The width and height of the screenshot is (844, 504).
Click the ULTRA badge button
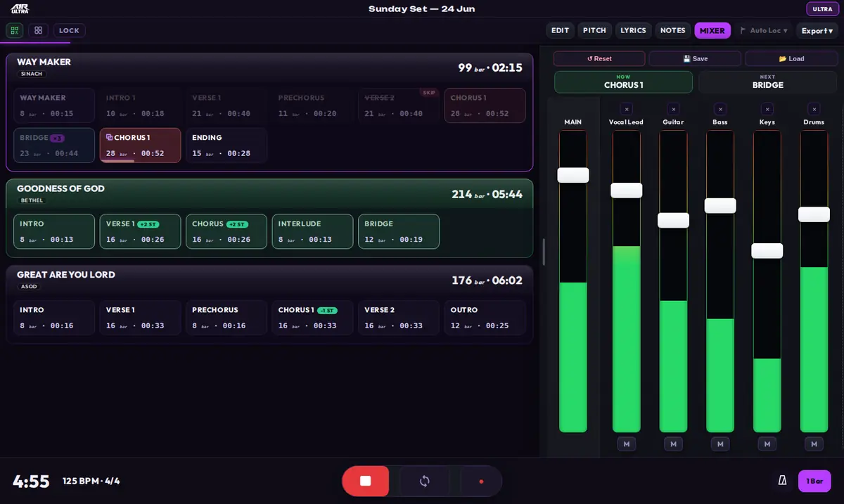click(822, 9)
